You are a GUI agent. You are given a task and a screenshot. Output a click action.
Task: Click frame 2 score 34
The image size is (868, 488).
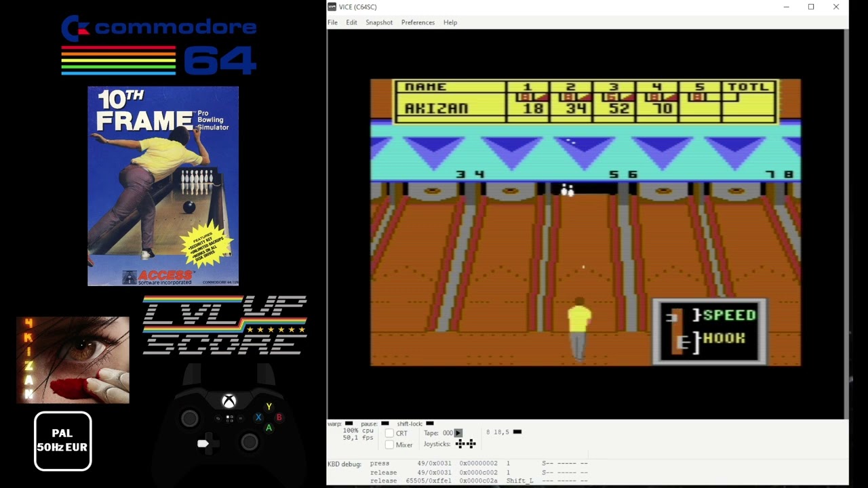point(576,108)
